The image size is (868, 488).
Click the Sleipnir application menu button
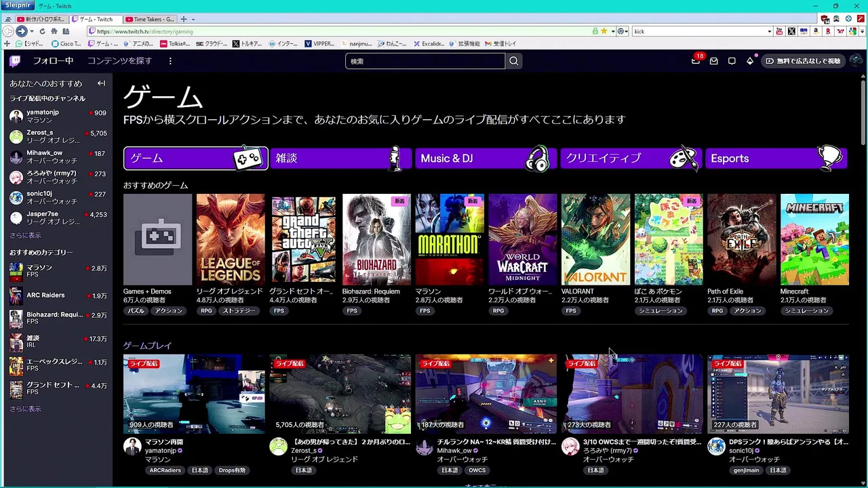tap(18, 5)
